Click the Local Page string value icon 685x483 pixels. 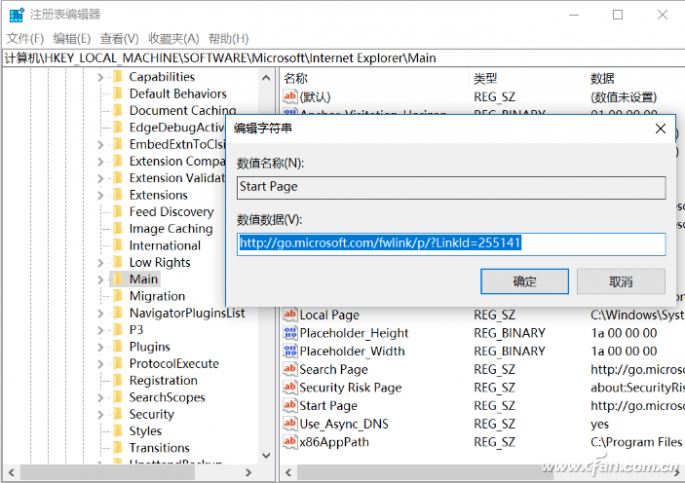(x=290, y=314)
